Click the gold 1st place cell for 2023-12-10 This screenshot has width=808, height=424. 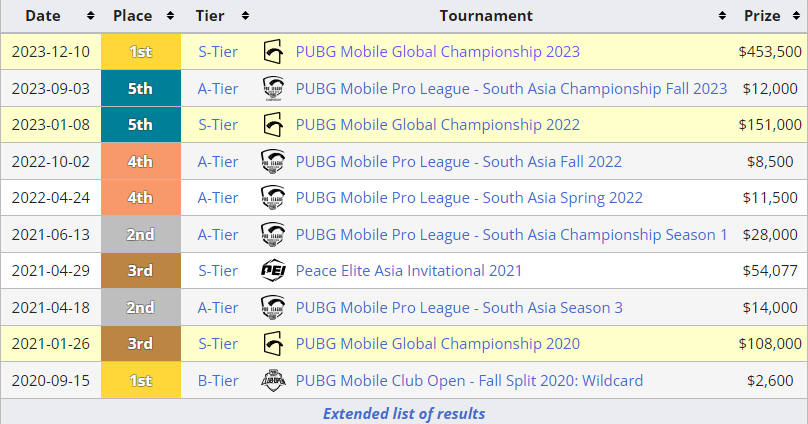tap(141, 52)
